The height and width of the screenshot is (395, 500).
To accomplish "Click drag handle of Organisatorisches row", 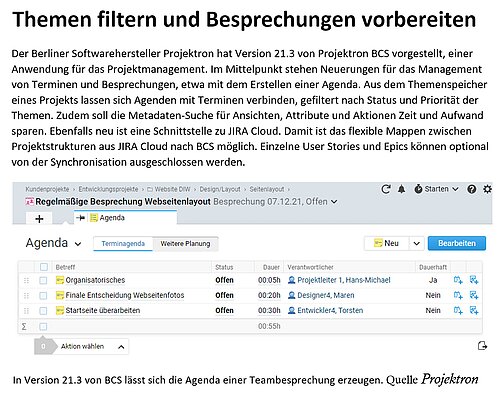I will (26, 280).
